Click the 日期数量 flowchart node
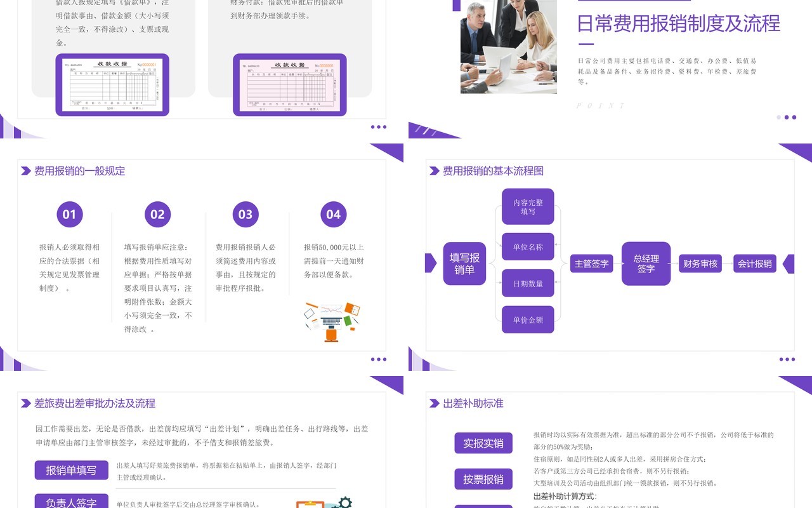Viewport: 812px width, 508px height. (x=528, y=283)
